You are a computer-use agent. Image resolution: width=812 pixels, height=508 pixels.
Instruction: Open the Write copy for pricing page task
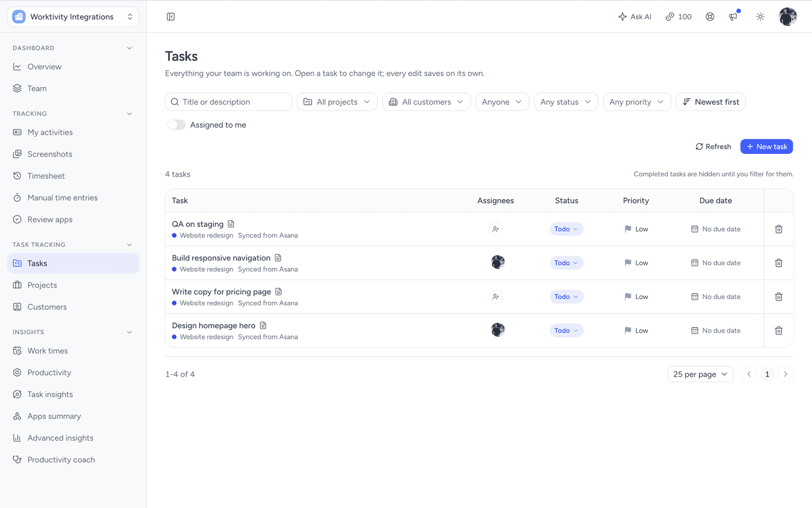221,292
